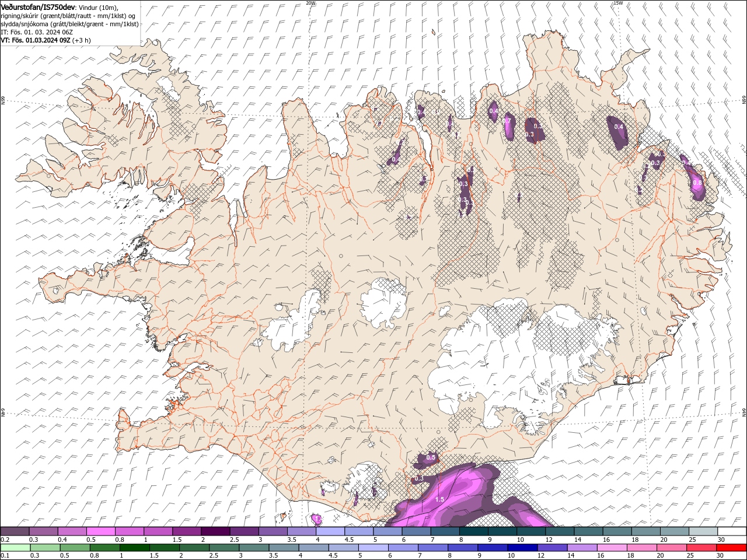Click the 1.5 value label on pink snow area
This screenshot has width=747, height=560.
(439, 499)
